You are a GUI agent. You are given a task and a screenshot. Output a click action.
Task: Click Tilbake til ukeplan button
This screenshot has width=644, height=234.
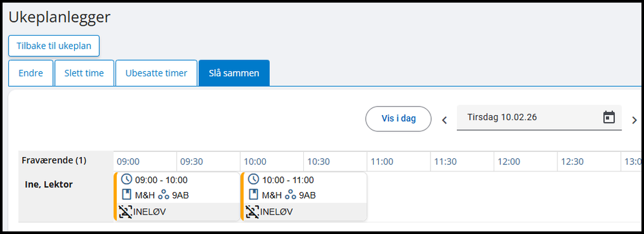(x=54, y=46)
